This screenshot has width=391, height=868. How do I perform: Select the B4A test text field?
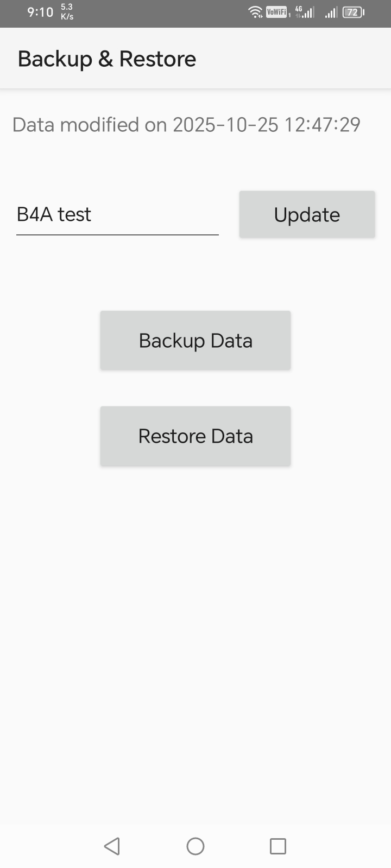[117, 214]
